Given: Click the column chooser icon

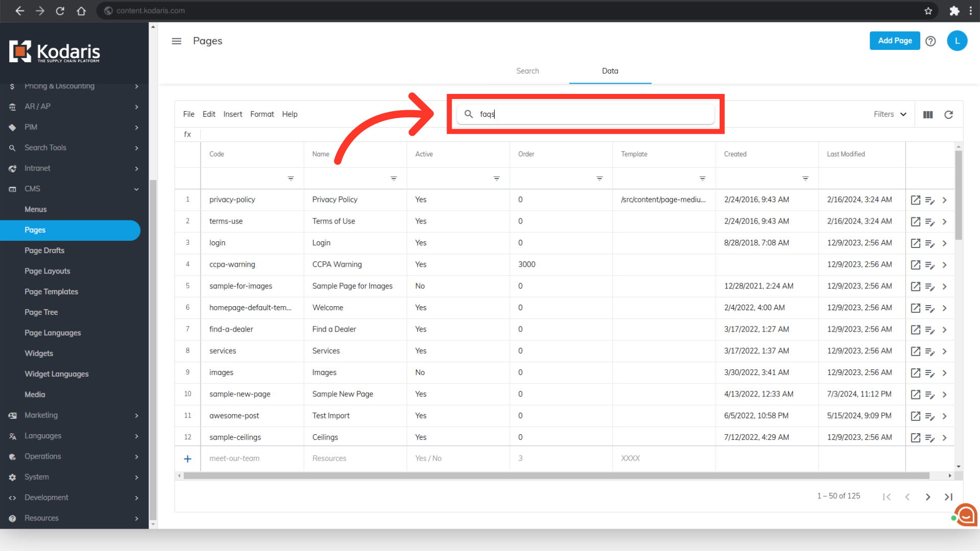Looking at the screenshot, I should tap(927, 115).
